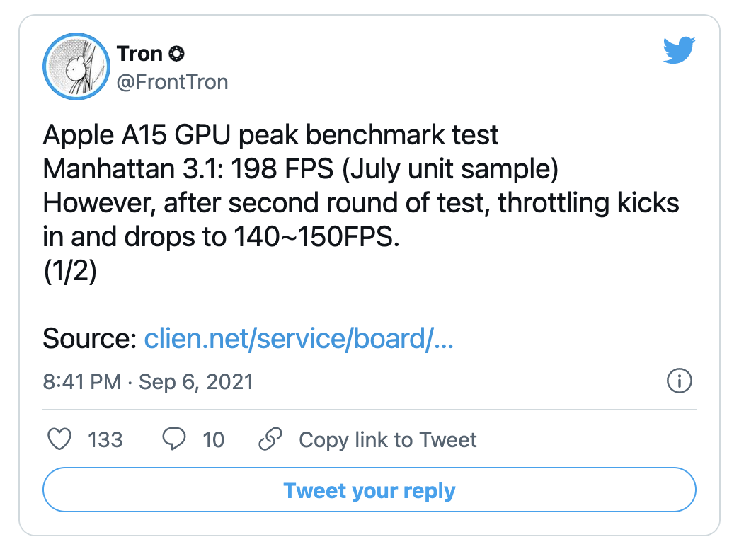The width and height of the screenshot is (756, 549).
Task: Open the clien.net source link
Action: point(299,340)
